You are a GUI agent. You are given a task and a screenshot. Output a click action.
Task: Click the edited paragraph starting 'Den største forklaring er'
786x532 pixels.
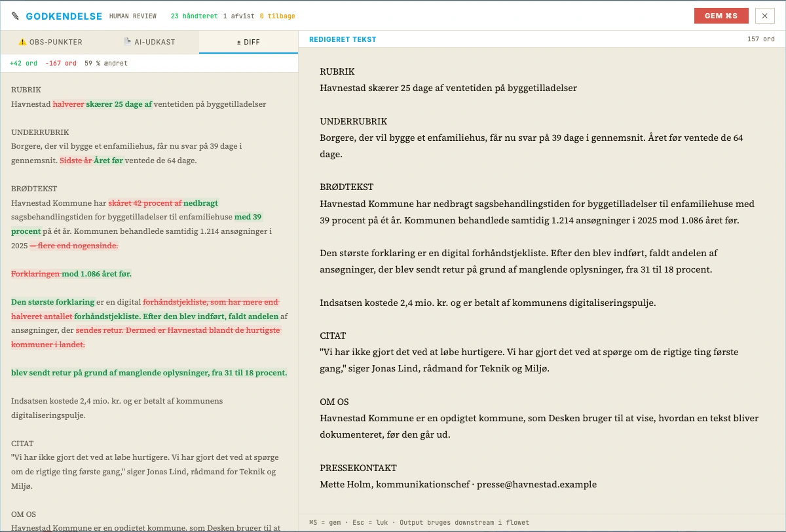(x=519, y=261)
